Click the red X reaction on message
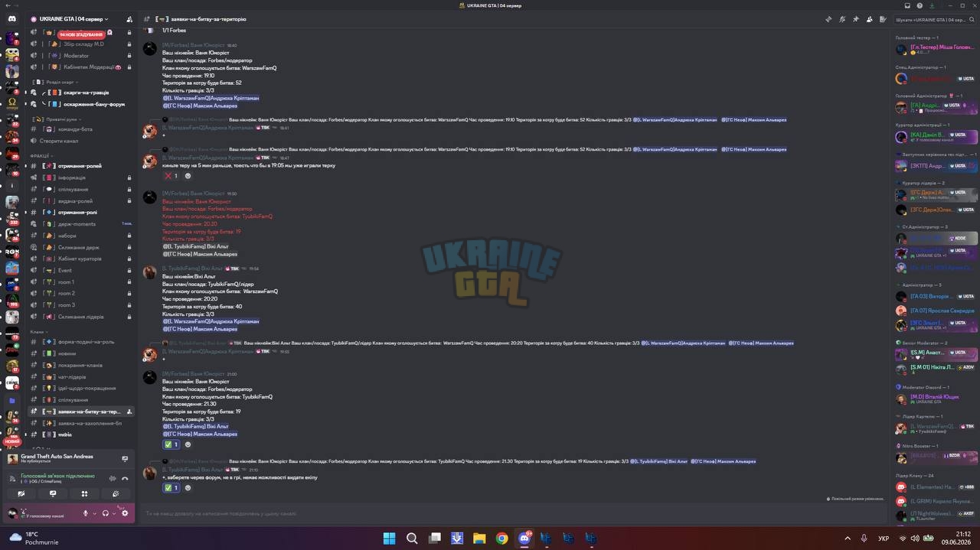 [x=171, y=176]
